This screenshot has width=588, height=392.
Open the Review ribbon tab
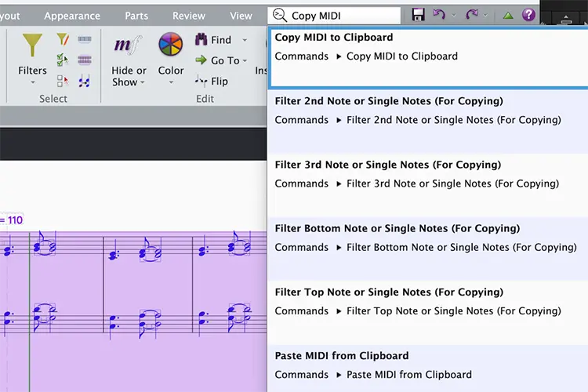(x=189, y=16)
